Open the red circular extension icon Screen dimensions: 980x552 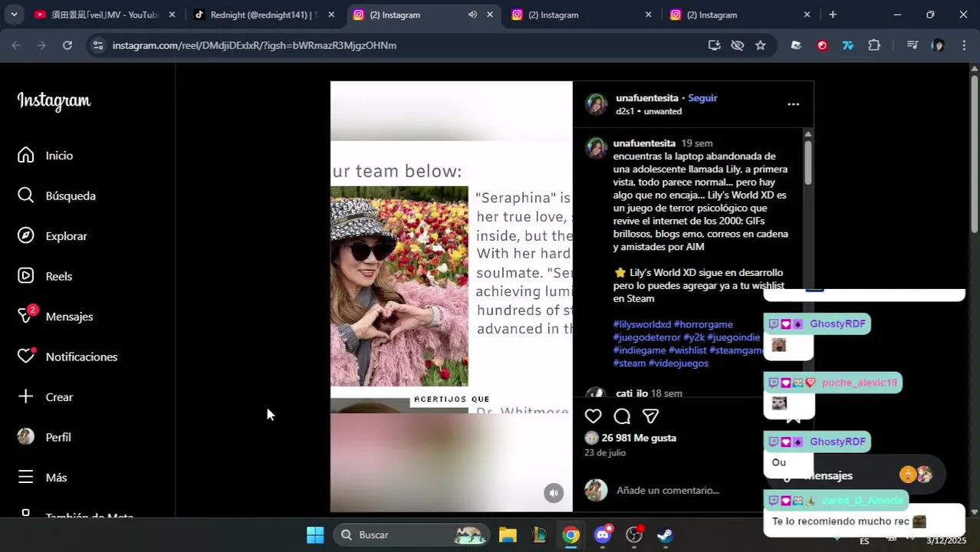tap(823, 45)
